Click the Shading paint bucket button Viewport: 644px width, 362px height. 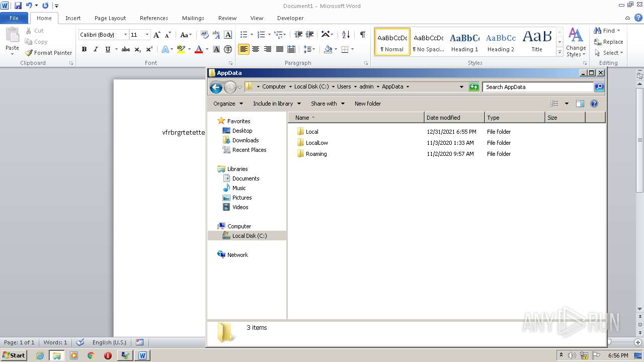click(328, 49)
